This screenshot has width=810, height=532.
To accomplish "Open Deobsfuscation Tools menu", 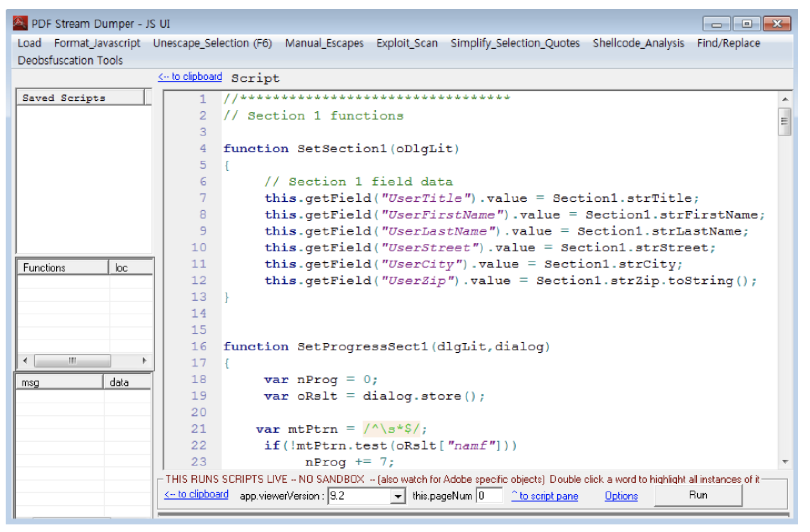I will [70, 61].
